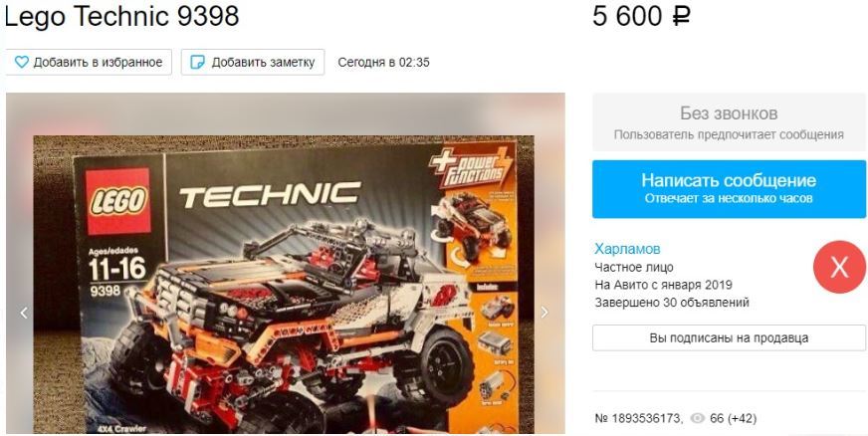Viewport: 868px width, 436px height.
Task: Click the listing title Lego Technic 9398
Action: (121, 16)
